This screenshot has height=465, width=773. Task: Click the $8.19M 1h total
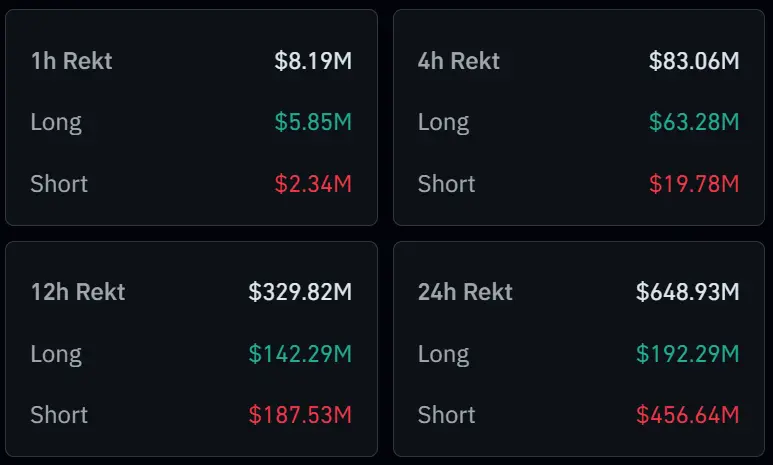click(x=313, y=61)
